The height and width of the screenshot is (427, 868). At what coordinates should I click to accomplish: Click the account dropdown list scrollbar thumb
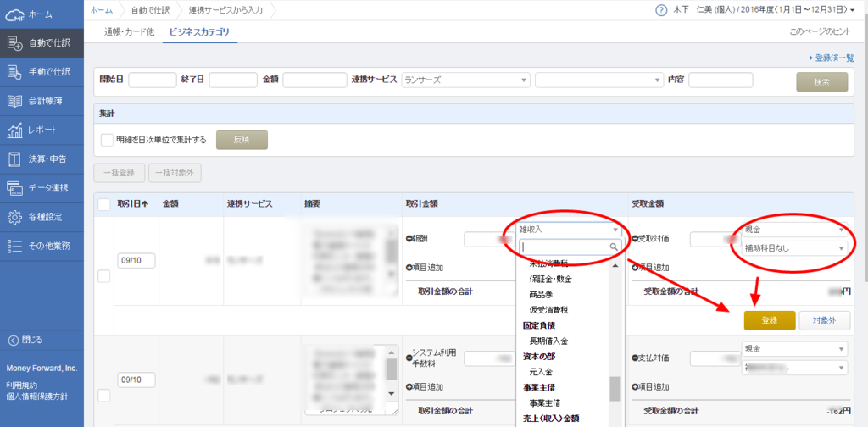click(x=615, y=389)
